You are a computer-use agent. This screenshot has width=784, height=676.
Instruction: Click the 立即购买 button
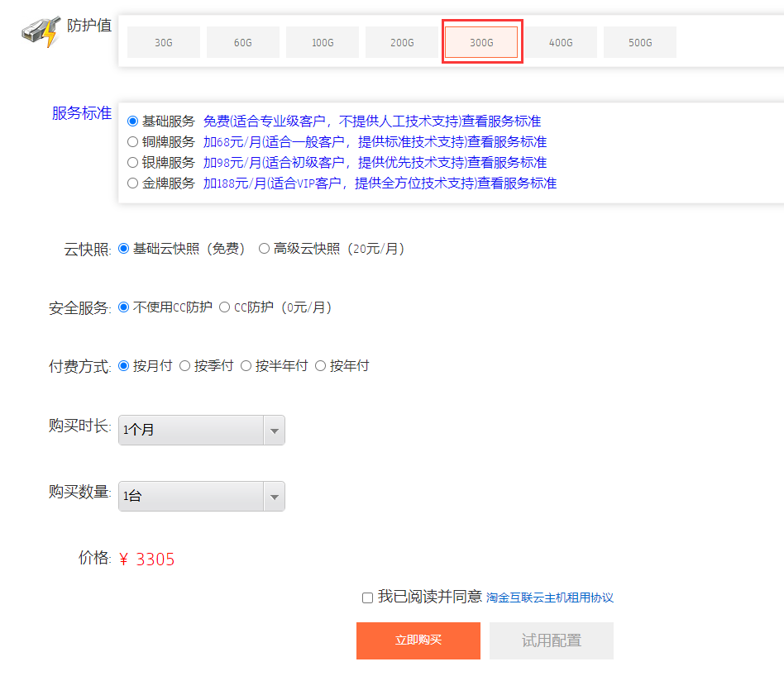pyautogui.click(x=418, y=640)
